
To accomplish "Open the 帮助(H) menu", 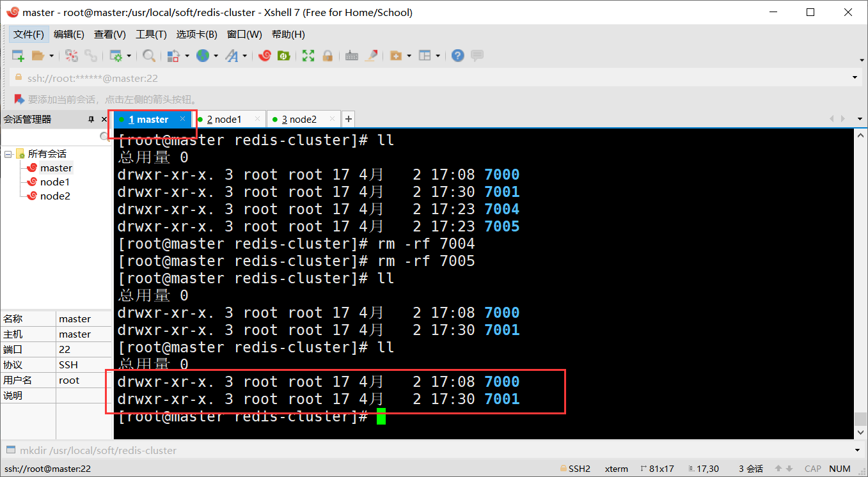I will pyautogui.click(x=288, y=34).
